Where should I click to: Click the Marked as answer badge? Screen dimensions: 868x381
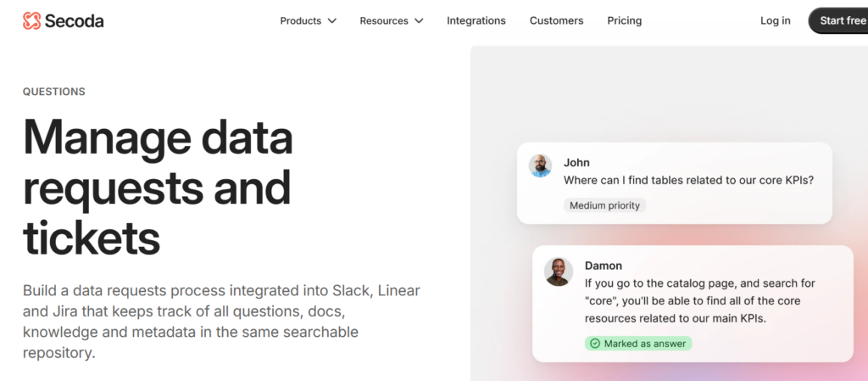click(x=638, y=344)
